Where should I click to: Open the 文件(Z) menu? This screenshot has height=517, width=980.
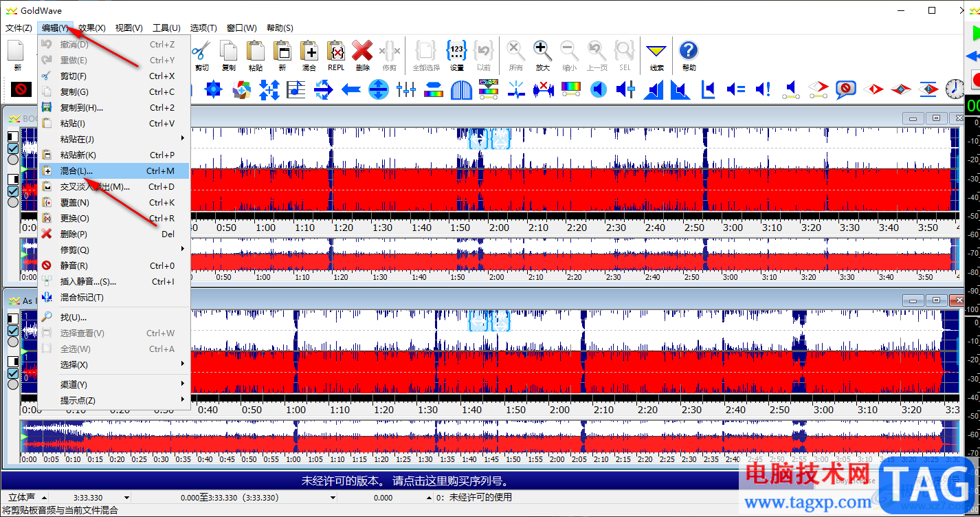point(18,28)
